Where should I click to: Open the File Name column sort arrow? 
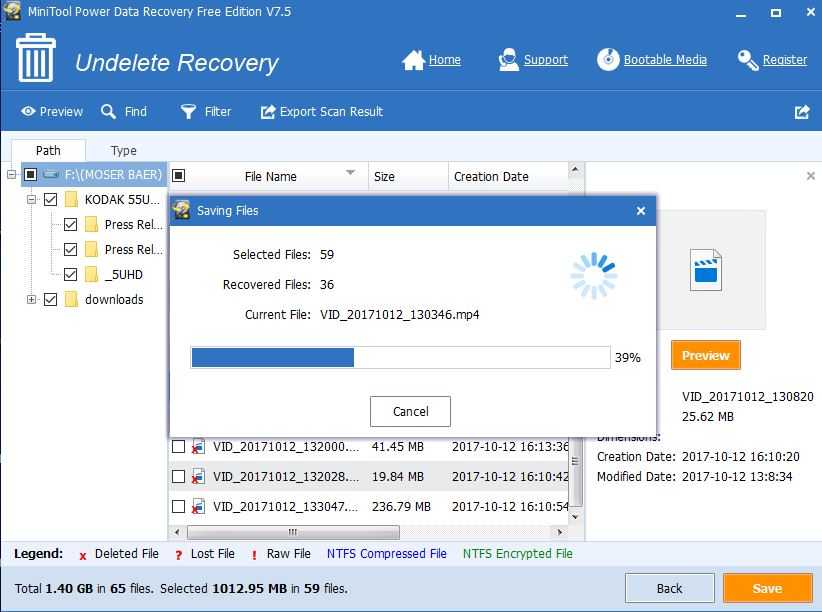[x=351, y=173]
